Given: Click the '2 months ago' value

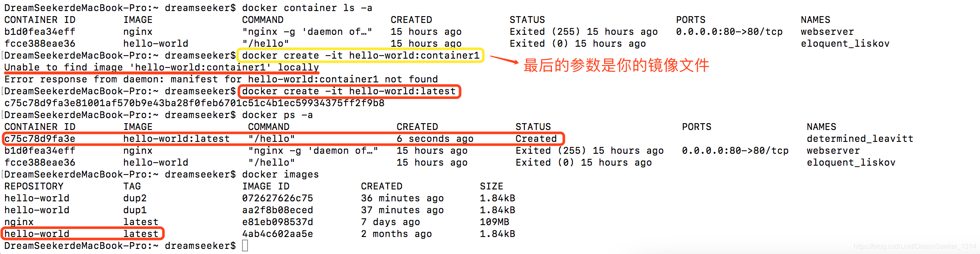Looking at the screenshot, I should pos(396,234).
